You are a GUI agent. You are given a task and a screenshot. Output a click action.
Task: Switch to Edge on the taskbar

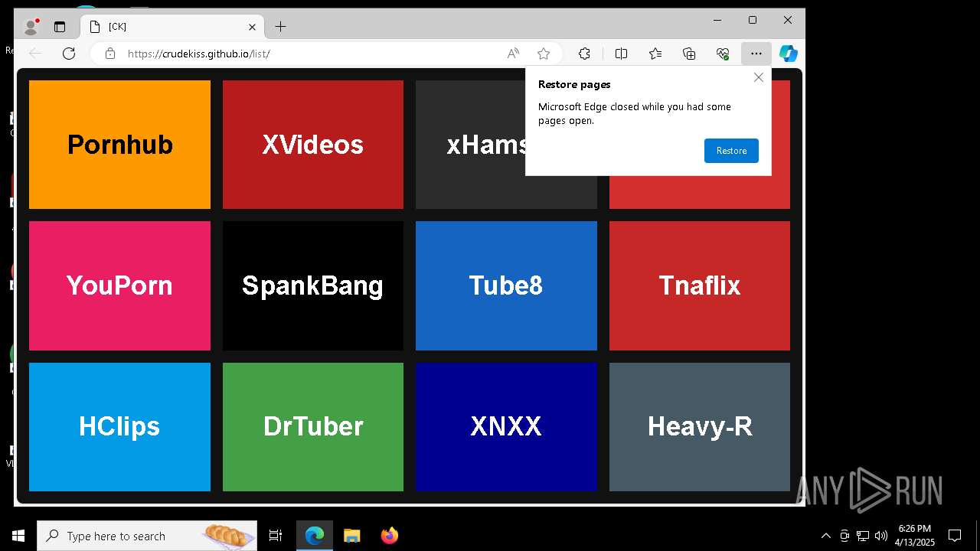tap(315, 536)
